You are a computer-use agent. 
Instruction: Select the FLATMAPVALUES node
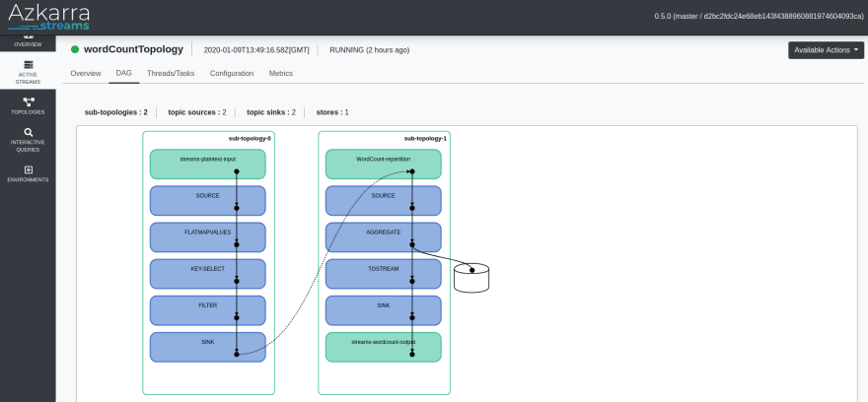point(207,237)
